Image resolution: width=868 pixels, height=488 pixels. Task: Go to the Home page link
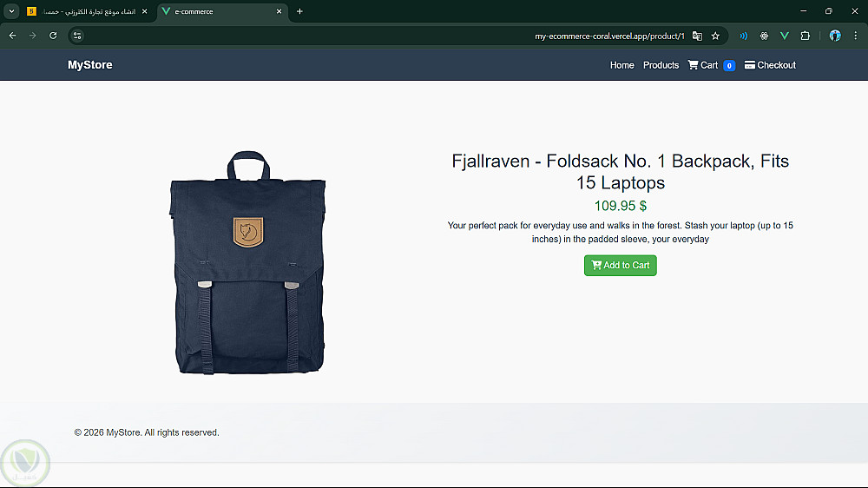point(621,65)
